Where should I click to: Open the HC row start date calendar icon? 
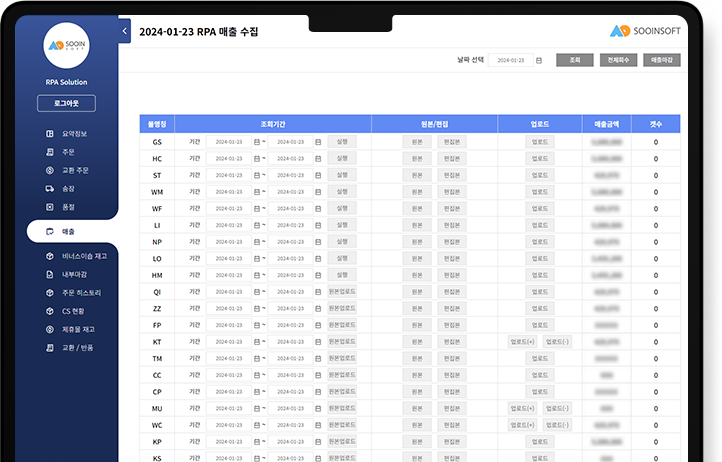(x=257, y=158)
